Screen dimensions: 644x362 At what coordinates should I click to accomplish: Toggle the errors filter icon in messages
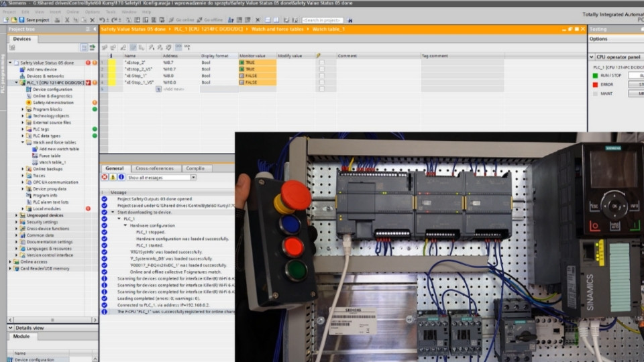coord(105,177)
